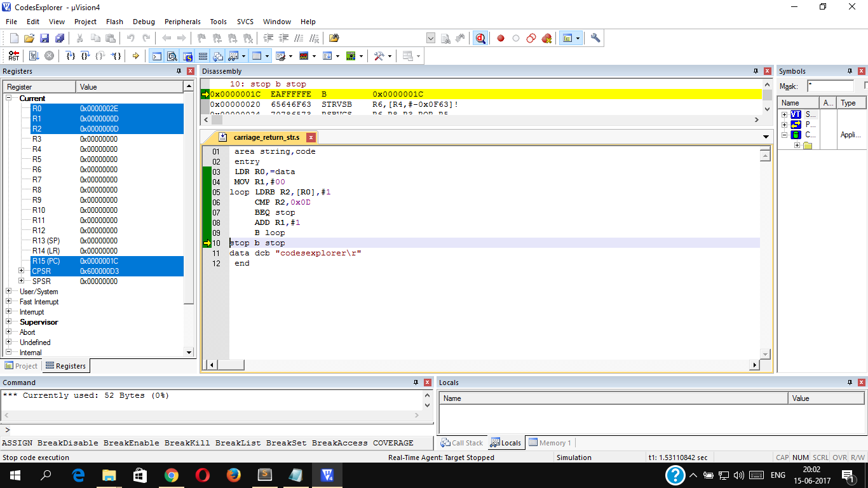Click the RST reset CPU icon
868x488 pixels.
[14, 55]
